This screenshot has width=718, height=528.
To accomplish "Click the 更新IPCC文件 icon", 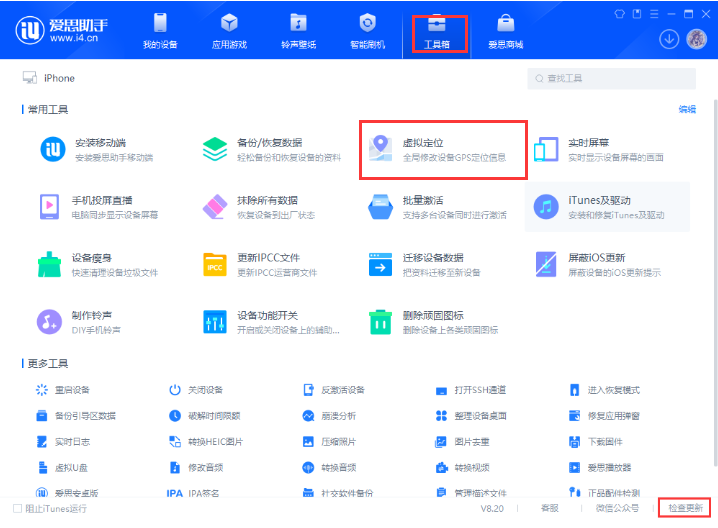I will pos(215,264).
